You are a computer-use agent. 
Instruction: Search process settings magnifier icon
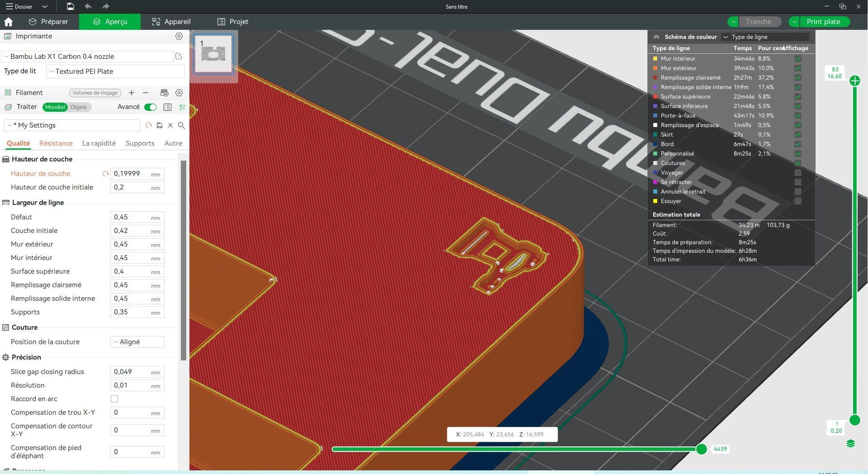[x=181, y=125]
